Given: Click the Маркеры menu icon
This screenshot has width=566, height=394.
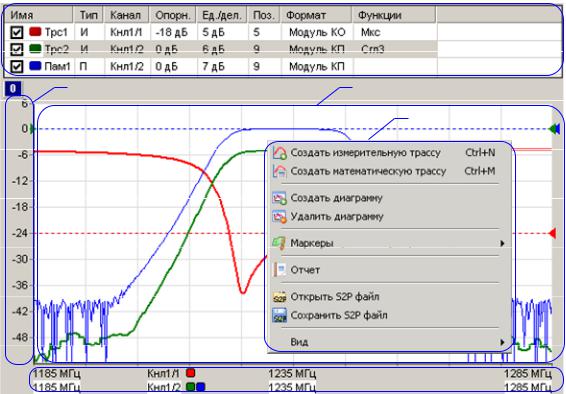Looking at the screenshot, I should (280, 243).
